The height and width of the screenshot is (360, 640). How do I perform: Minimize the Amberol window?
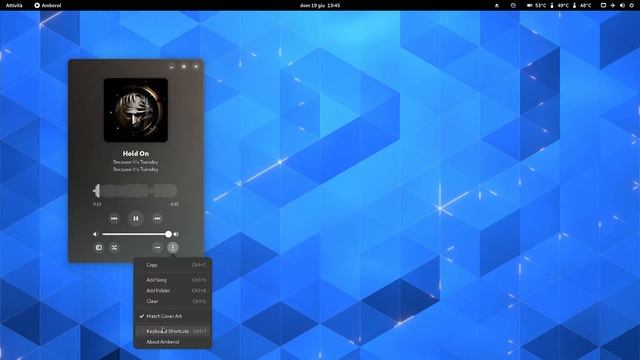click(171, 67)
